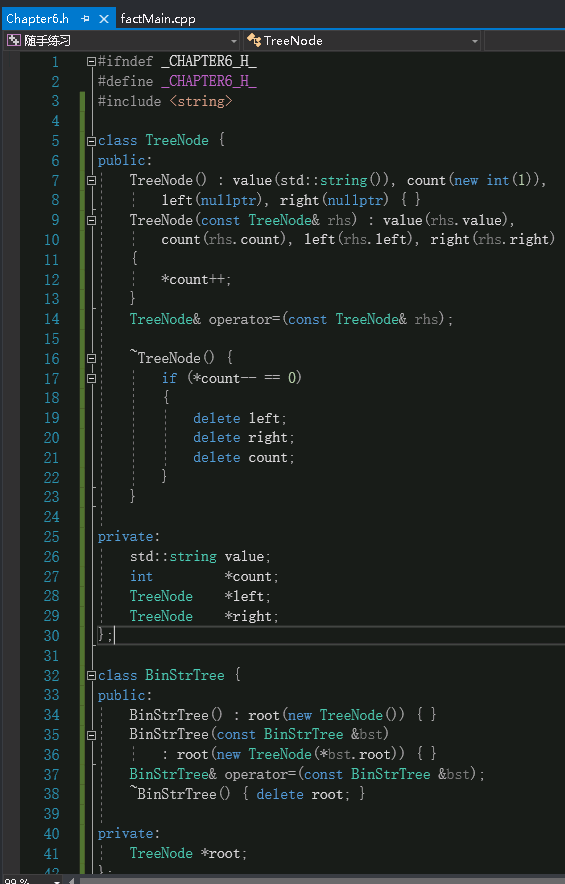Image resolution: width=565 pixels, height=884 pixels.
Task: Click 'delete count;' statement
Action: click(244, 458)
